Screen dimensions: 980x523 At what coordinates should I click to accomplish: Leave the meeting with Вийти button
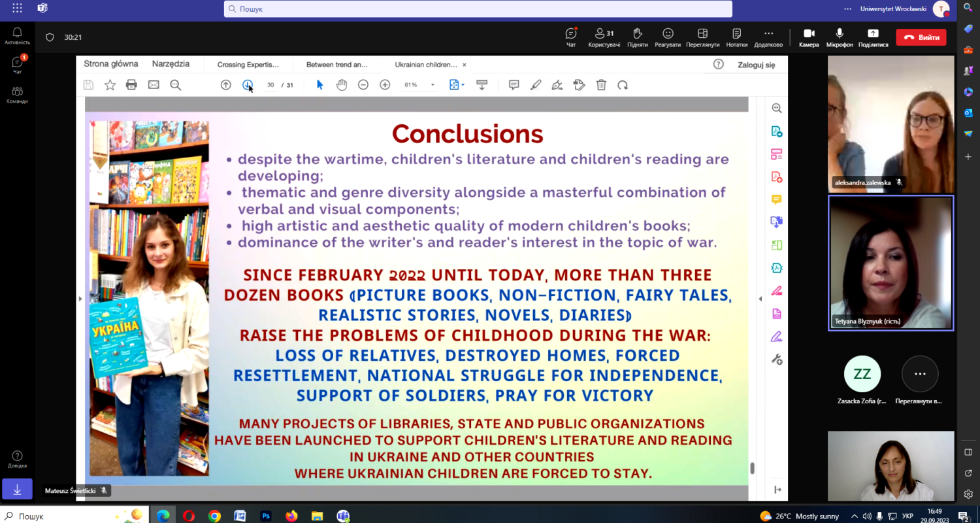(x=921, y=37)
